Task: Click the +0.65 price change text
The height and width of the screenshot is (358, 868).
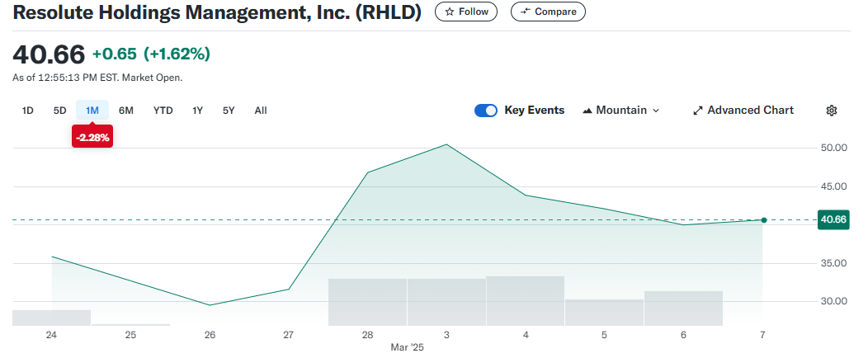Action: pyautogui.click(x=116, y=54)
